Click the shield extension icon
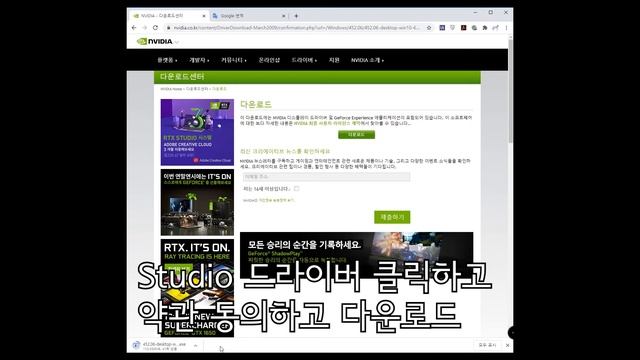Image resolution: width=640 pixels, height=360 pixels. pyautogui.click(x=453, y=28)
